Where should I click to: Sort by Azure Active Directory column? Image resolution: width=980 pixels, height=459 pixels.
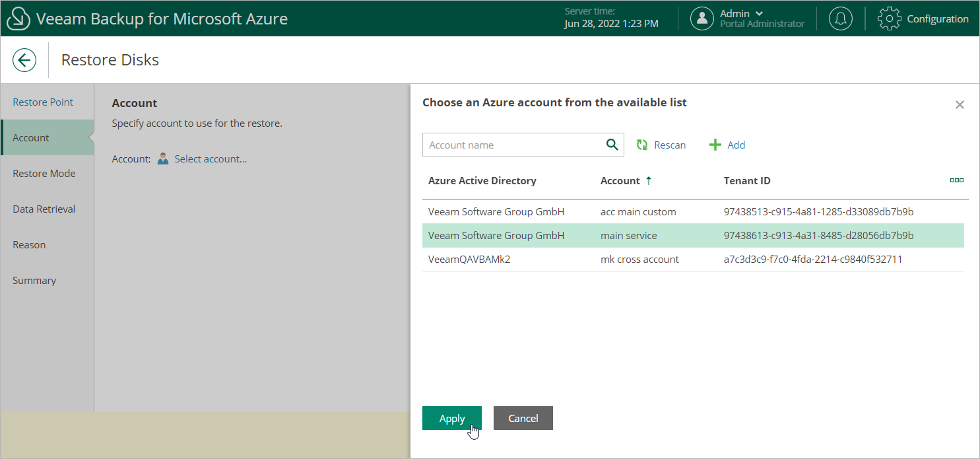click(x=482, y=180)
